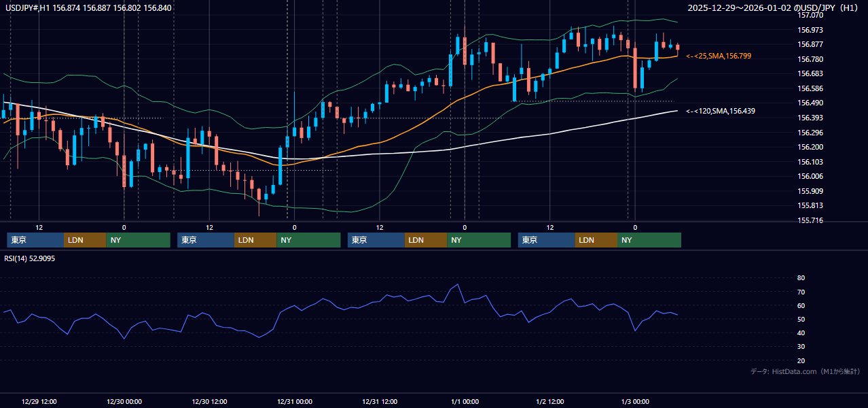Pick the 156.103 price axis label
The height and width of the screenshot is (408, 868).
point(810,162)
